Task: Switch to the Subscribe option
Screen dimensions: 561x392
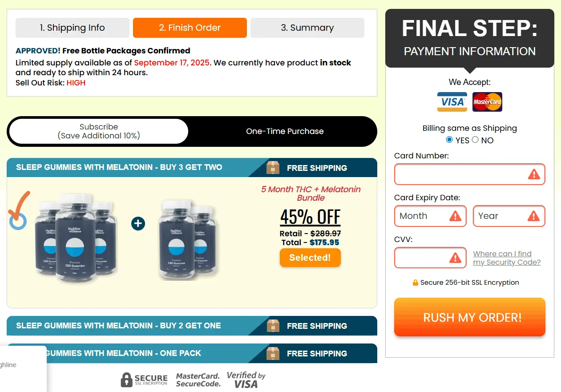Action: tap(99, 131)
